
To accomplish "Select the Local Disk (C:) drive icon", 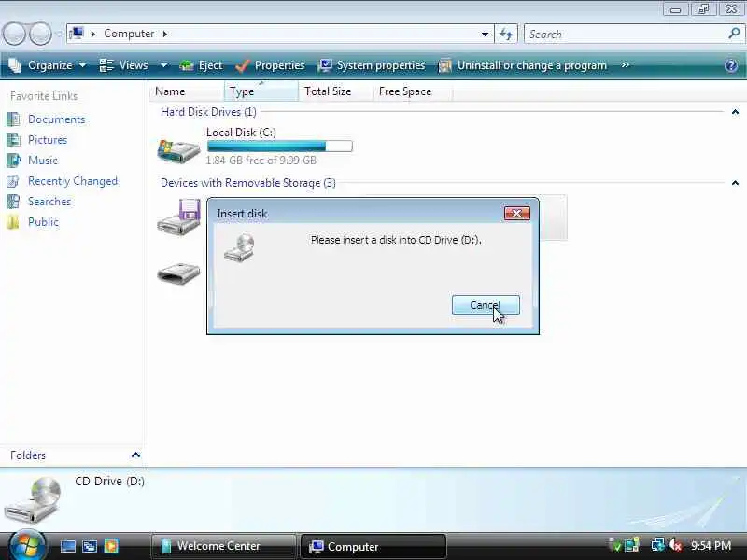I will pos(178,151).
